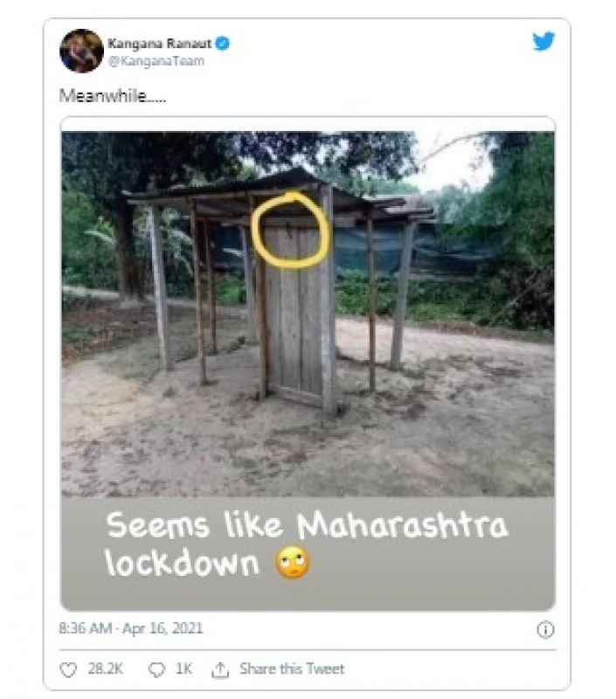This screenshot has width=616, height=699.
Task: Click the yellow circle drawn on the photo
Action: (290, 231)
